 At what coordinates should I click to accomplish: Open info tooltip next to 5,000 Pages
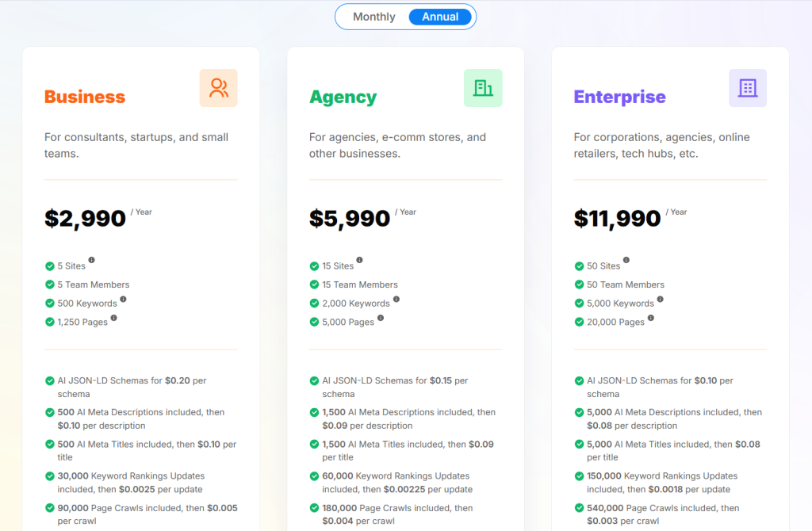(x=381, y=318)
